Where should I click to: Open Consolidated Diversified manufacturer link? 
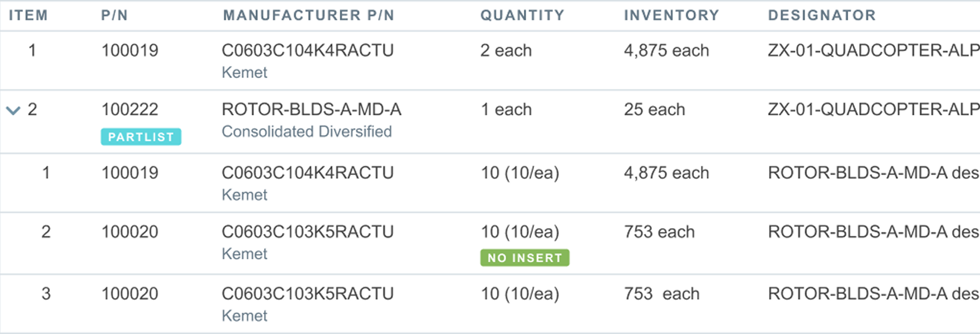(x=307, y=131)
